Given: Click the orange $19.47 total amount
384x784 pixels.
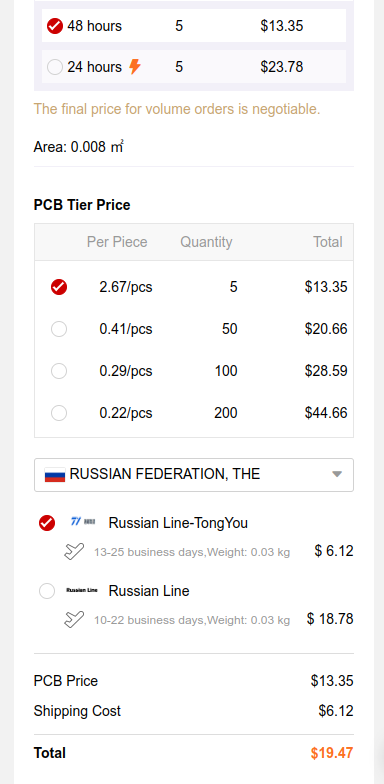Looking at the screenshot, I should tap(332, 753).
